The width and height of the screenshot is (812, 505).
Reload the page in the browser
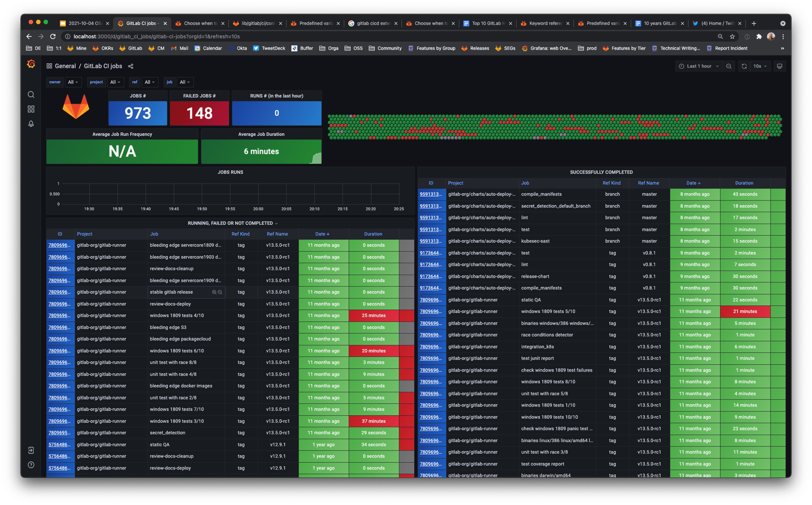(x=53, y=36)
